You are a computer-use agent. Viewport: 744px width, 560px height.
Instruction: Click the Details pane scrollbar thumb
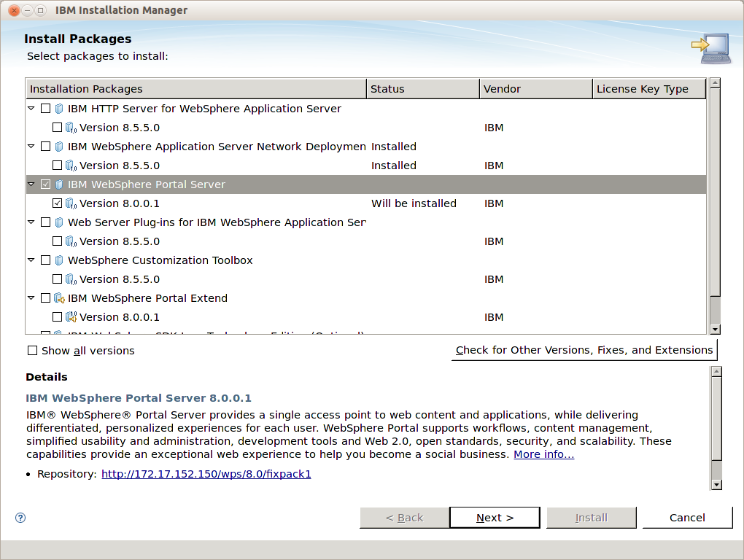point(716,419)
